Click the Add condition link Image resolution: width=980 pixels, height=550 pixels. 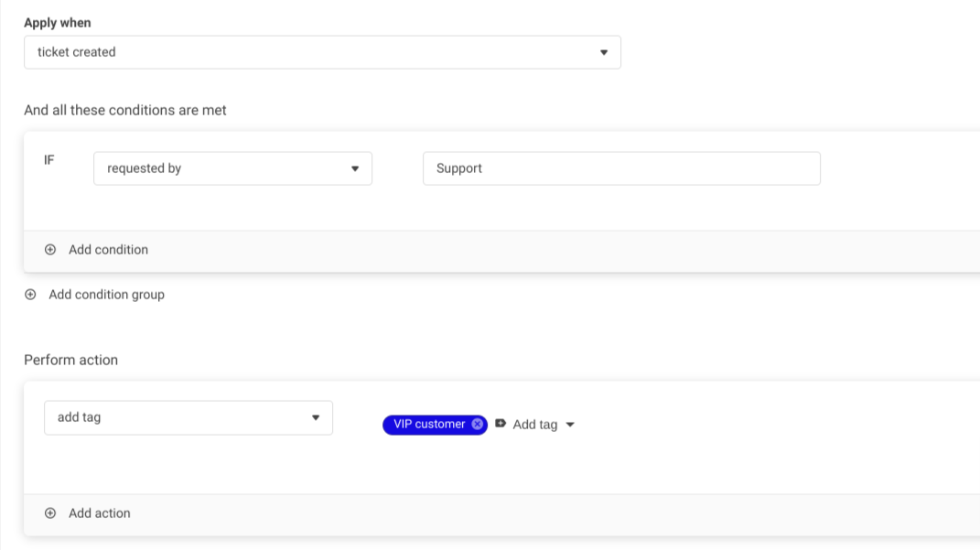(x=108, y=250)
